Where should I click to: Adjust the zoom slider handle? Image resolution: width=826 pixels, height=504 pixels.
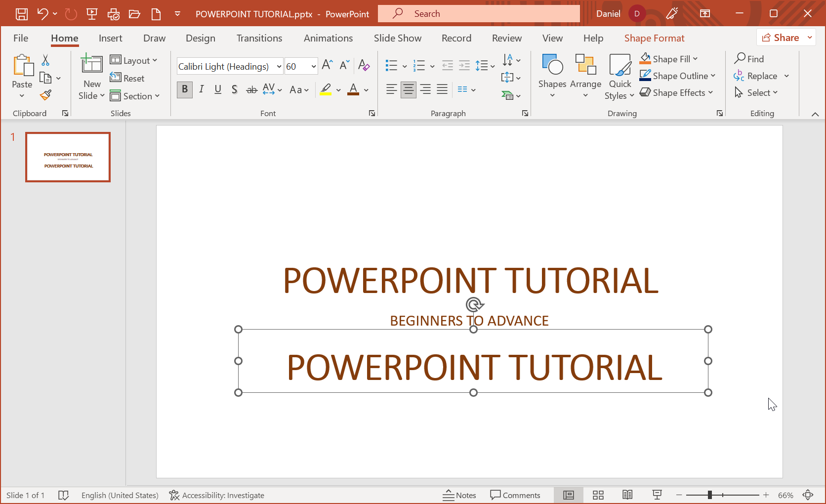pos(709,495)
